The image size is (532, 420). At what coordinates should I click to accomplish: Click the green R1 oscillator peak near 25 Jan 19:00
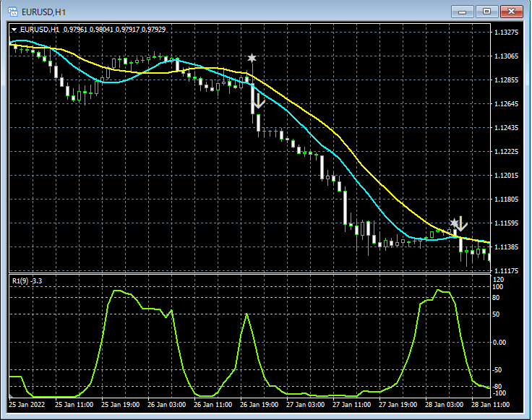(x=117, y=291)
